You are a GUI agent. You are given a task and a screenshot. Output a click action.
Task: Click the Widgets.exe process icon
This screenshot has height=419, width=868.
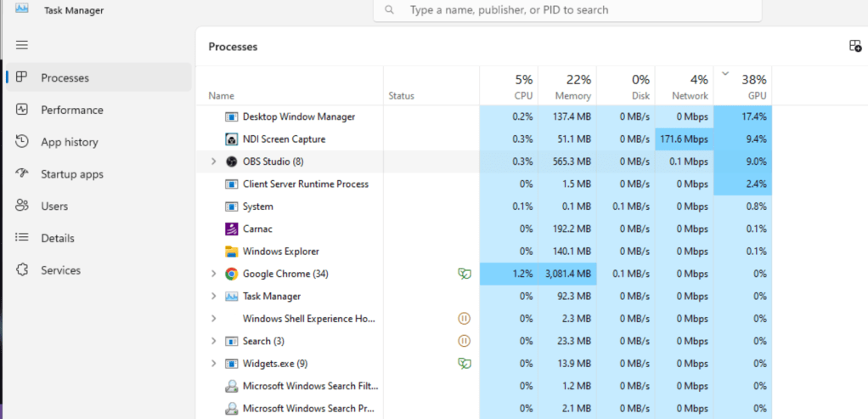(x=231, y=364)
